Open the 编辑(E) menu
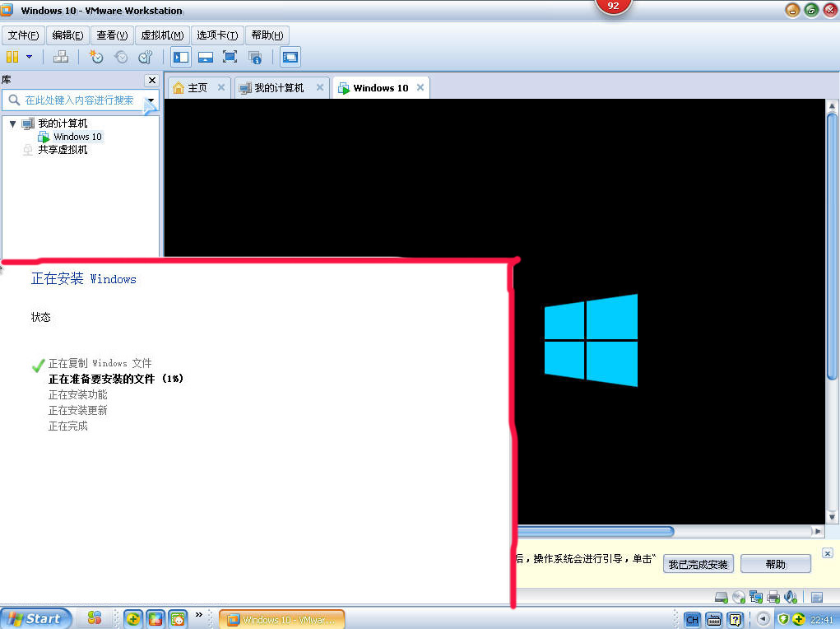Image resolution: width=840 pixels, height=629 pixels. pyautogui.click(x=68, y=35)
